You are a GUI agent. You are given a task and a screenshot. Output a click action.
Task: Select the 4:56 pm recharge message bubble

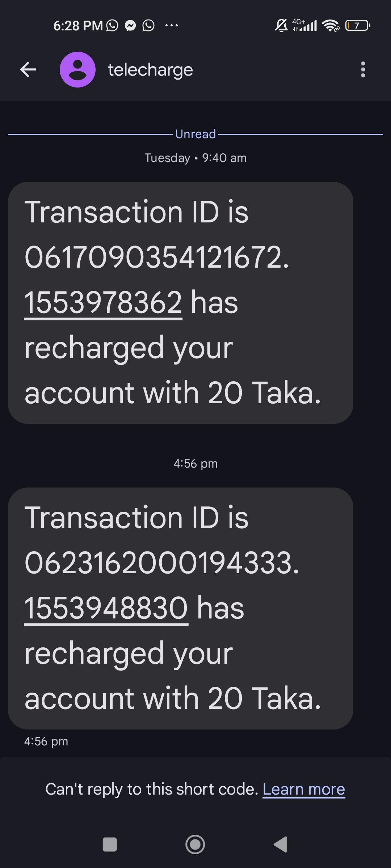coord(180,608)
